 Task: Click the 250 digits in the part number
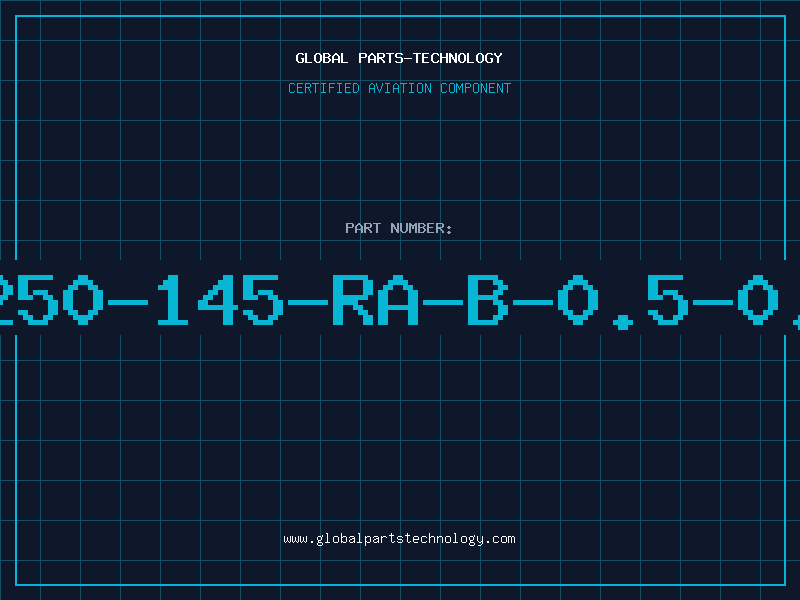[52, 300]
